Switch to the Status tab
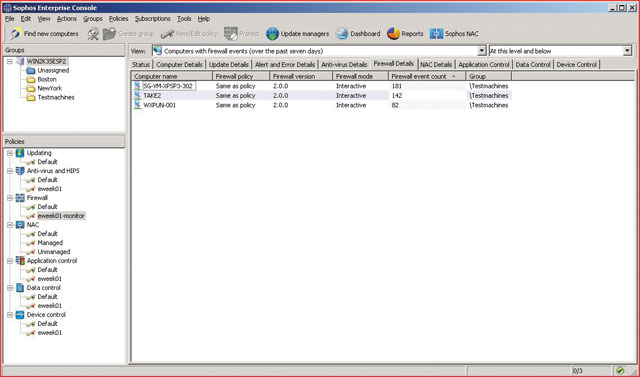The height and width of the screenshot is (377, 640). pos(141,64)
